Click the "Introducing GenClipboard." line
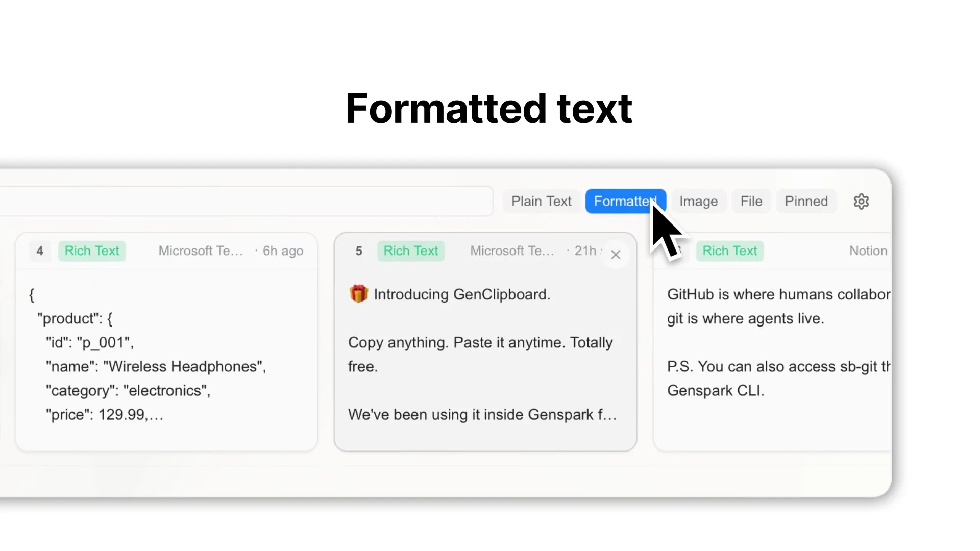The width and height of the screenshot is (980, 551). tap(462, 294)
